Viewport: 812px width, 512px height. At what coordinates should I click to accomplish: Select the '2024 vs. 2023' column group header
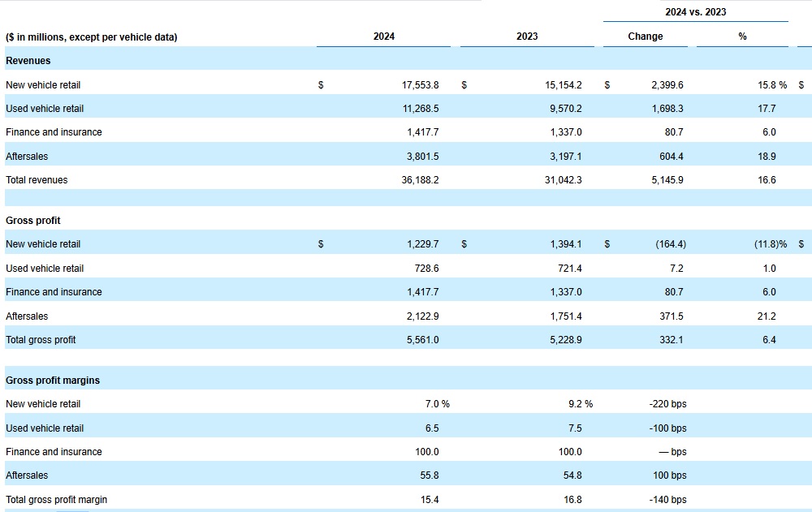tap(696, 12)
